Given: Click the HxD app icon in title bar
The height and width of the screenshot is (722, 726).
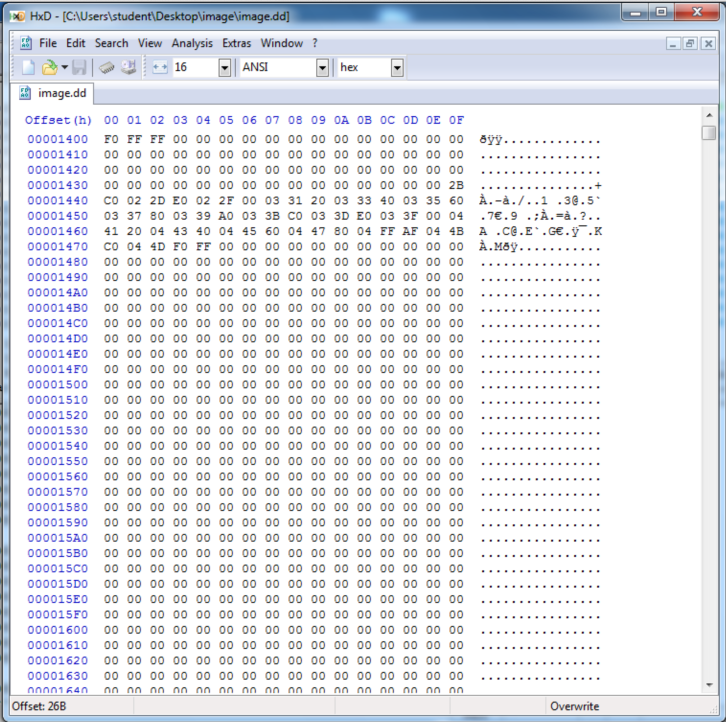Looking at the screenshot, I should pyautogui.click(x=18, y=16).
